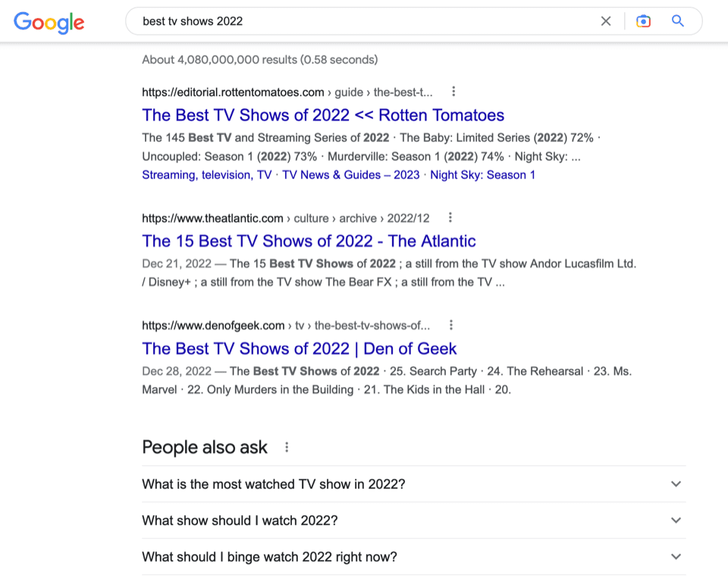Open 'The Best TV Shows of 2022 | Den of Geek'

click(299, 348)
